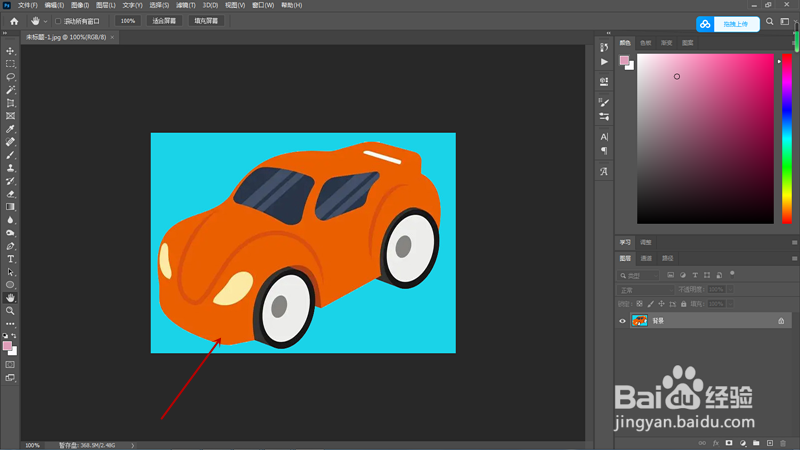Click the Fill Screen button

click(206, 21)
